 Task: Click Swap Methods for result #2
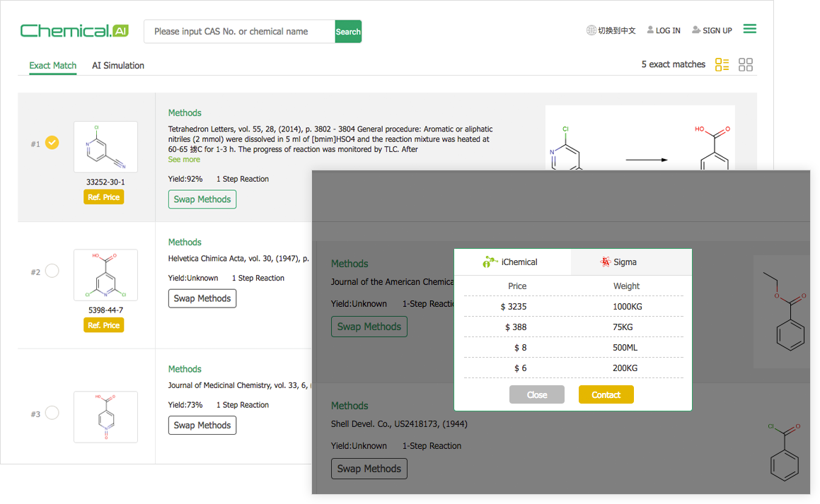click(202, 298)
